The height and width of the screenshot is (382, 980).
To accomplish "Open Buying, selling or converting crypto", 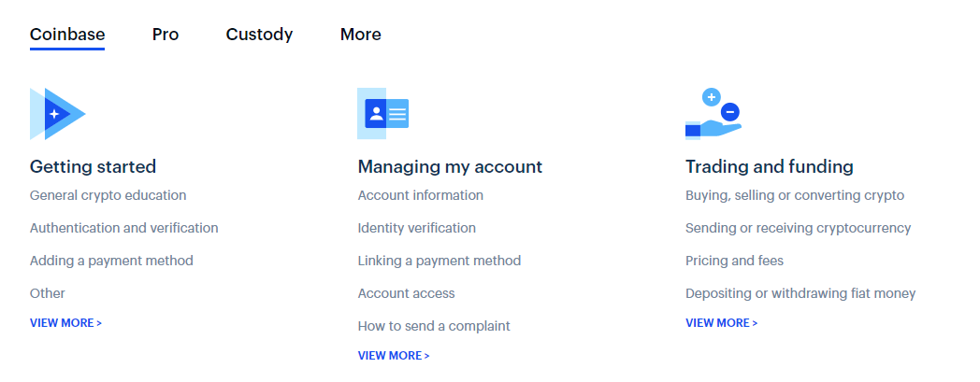I will point(794,195).
